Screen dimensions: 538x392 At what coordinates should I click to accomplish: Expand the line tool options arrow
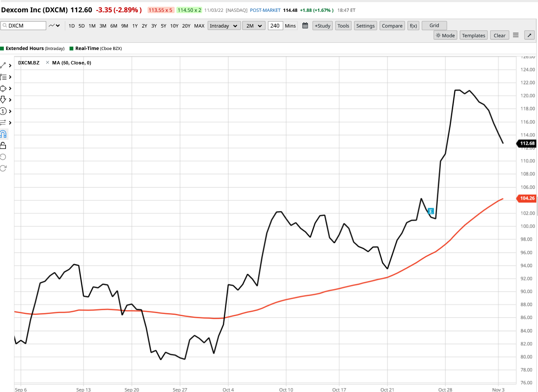pyautogui.click(x=10, y=66)
